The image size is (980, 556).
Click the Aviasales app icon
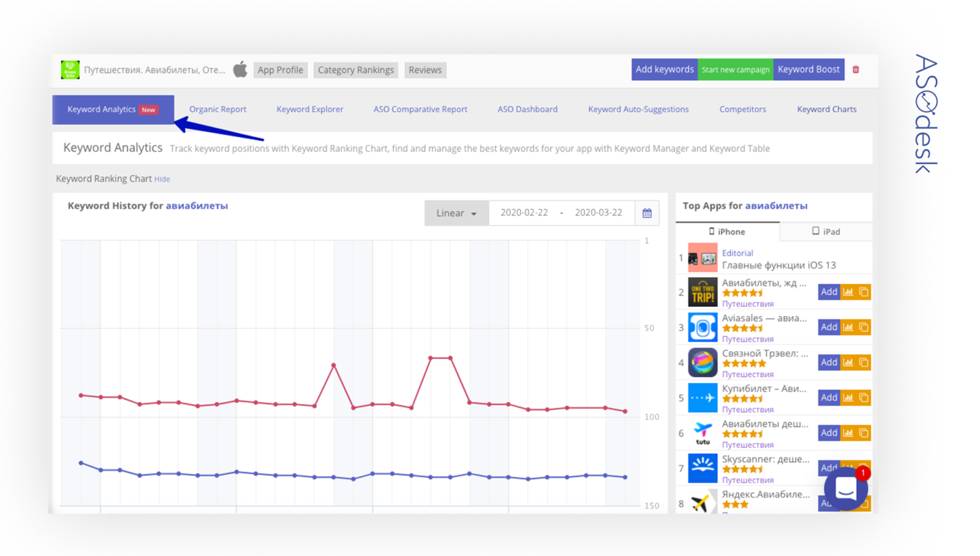[703, 327]
